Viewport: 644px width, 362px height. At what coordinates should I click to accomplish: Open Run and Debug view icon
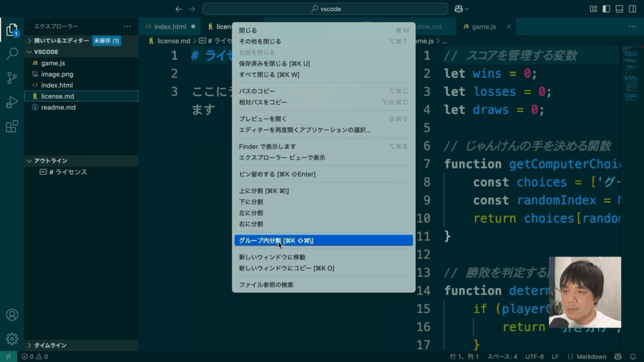[x=12, y=102]
